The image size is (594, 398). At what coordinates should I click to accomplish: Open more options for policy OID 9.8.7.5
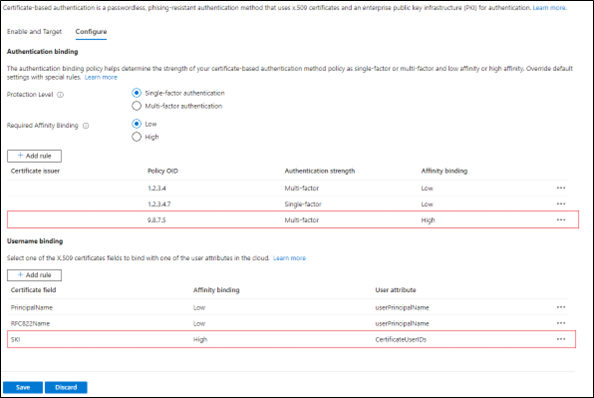561,220
